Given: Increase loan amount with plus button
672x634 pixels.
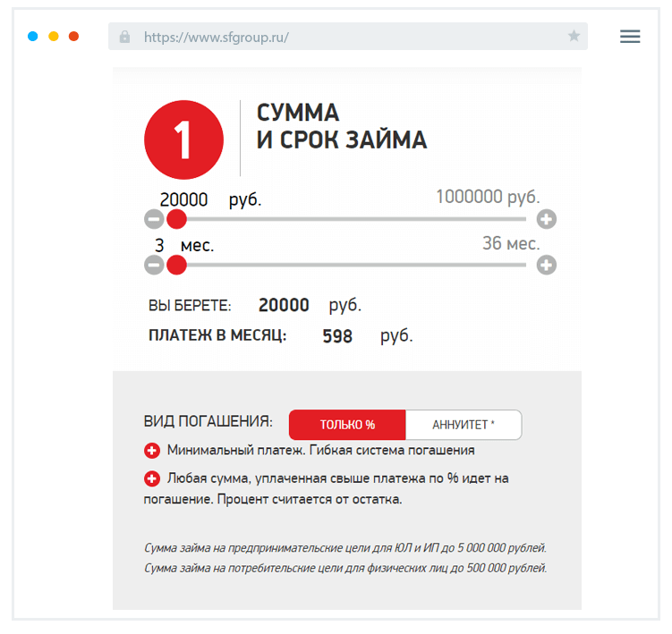Looking at the screenshot, I should pos(547,219).
